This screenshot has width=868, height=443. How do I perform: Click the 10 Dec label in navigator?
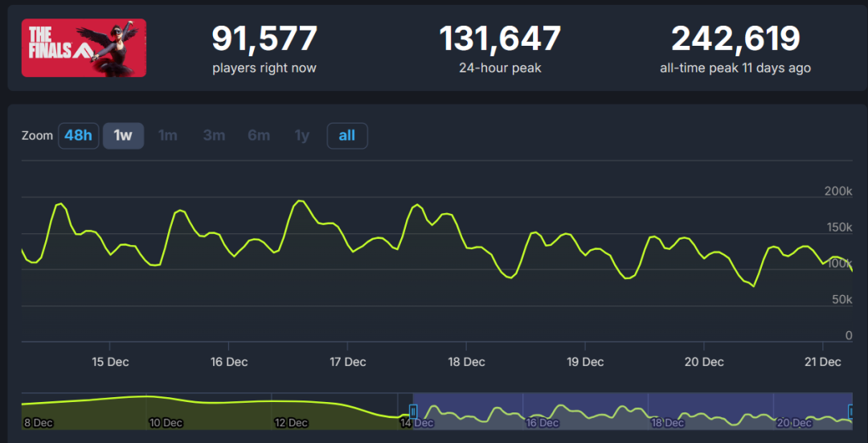[x=166, y=423]
